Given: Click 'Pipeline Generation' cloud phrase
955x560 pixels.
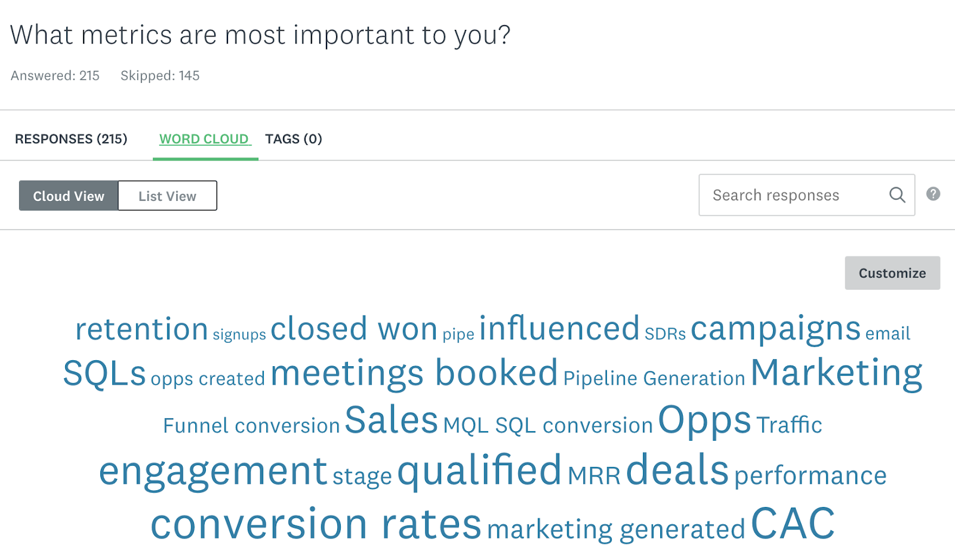Looking at the screenshot, I should [654, 378].
